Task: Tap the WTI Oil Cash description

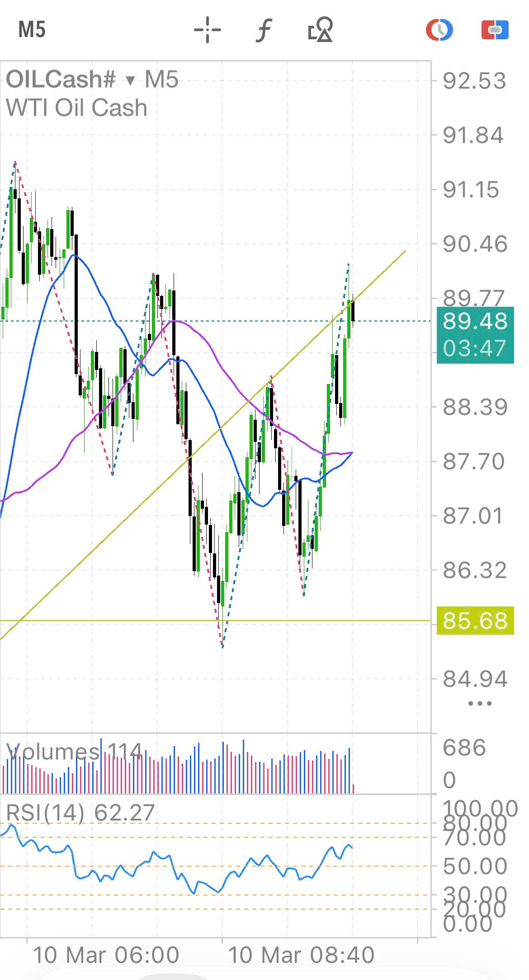Action: click(x=77, y=108)
